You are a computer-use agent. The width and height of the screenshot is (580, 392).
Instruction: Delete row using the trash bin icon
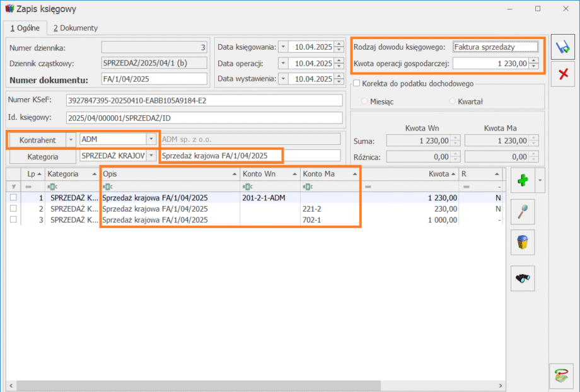pos(523,243)
